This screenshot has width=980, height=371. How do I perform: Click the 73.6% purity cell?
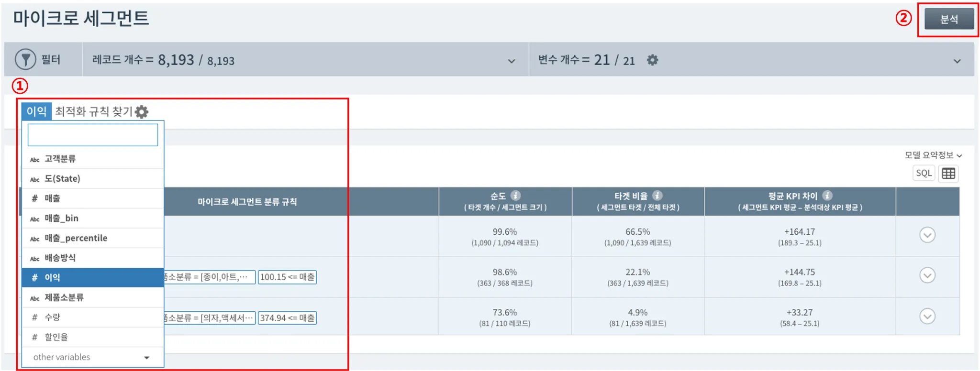click(x=505, y=317)
